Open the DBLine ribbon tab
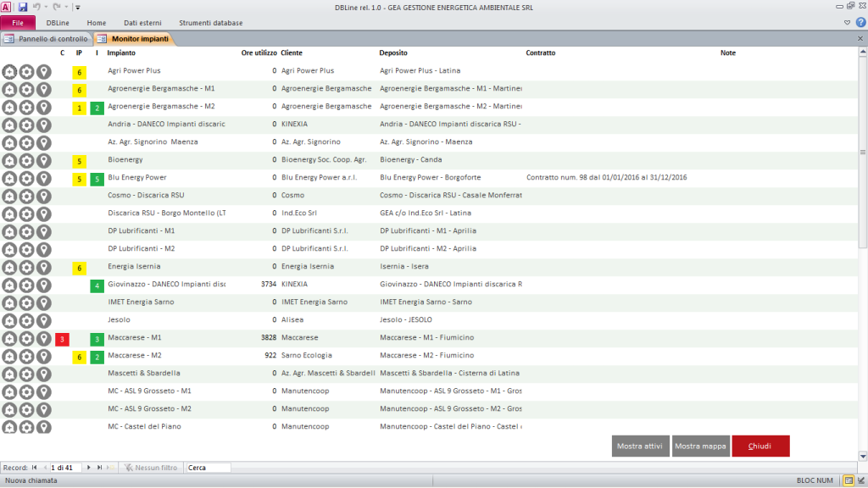Screen dimensions: 868x488 click(x=58, y=23)
